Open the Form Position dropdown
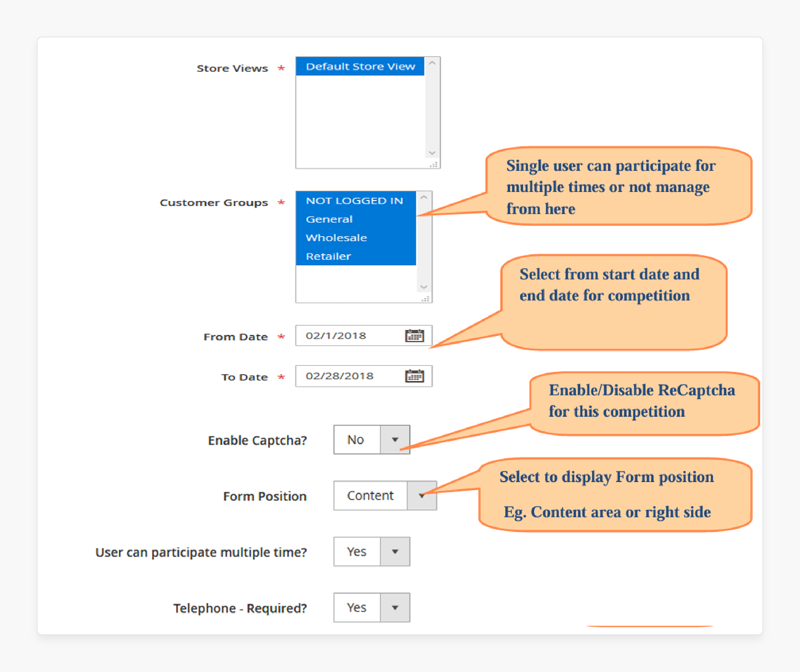Image resolution: width=800 pixels, height=672 pixels. [x=385, y=495]
